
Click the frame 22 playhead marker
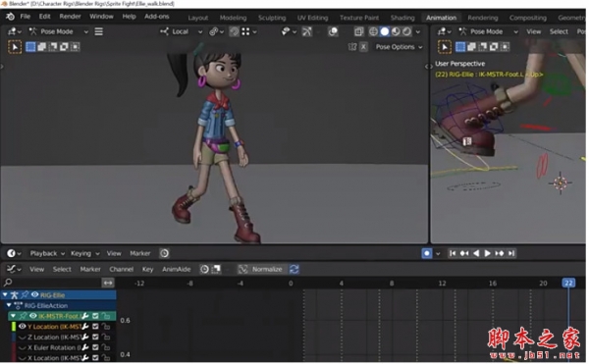(568, 283)
